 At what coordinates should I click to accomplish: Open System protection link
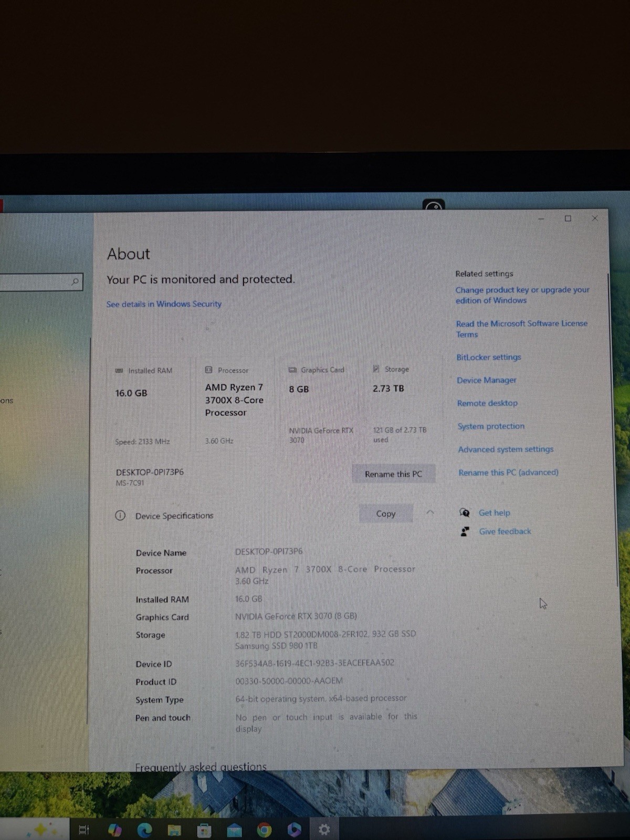(491, 426)
